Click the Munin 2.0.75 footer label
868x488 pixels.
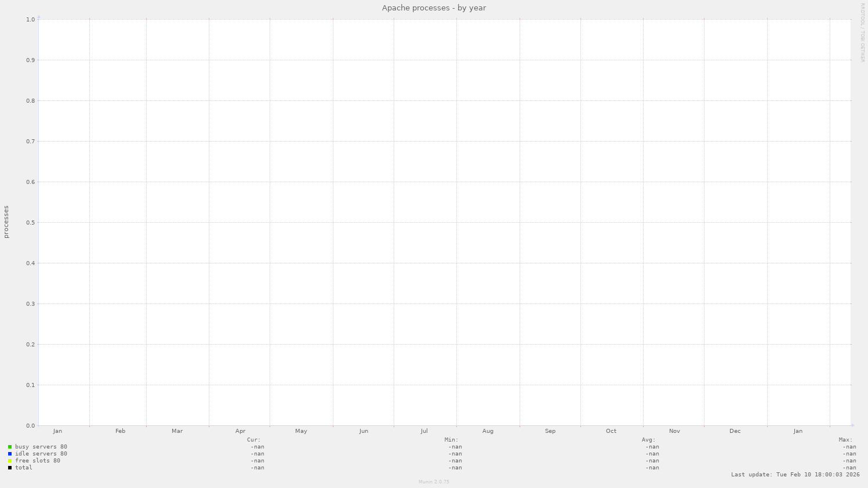[434, 481]
